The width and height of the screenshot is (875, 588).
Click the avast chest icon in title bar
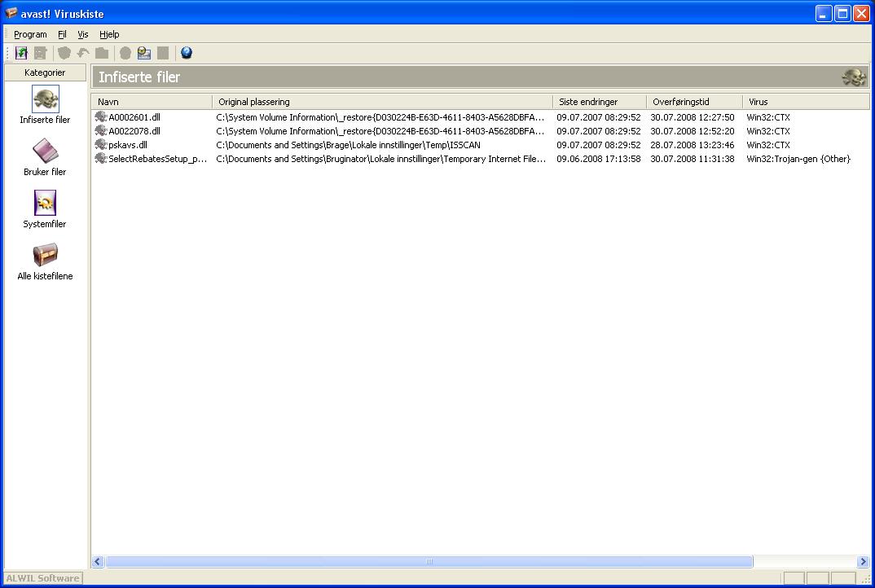pyautogui.click(x=11, y=13)
